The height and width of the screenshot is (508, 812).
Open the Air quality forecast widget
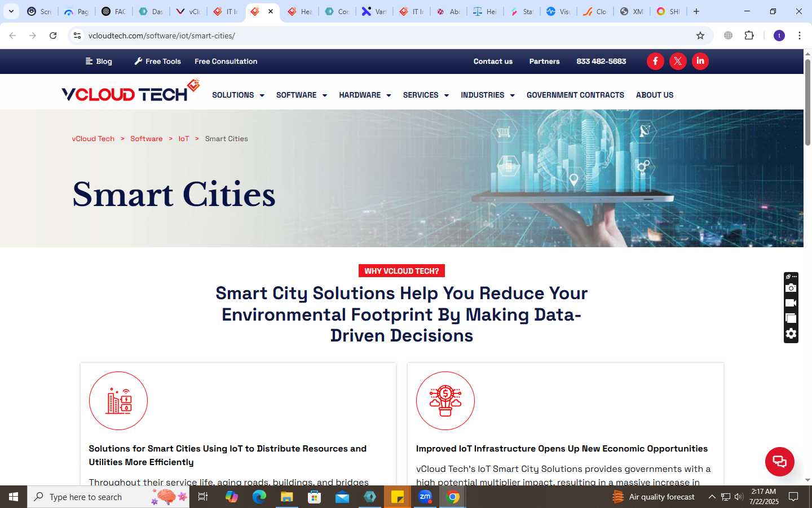(654, 497)
